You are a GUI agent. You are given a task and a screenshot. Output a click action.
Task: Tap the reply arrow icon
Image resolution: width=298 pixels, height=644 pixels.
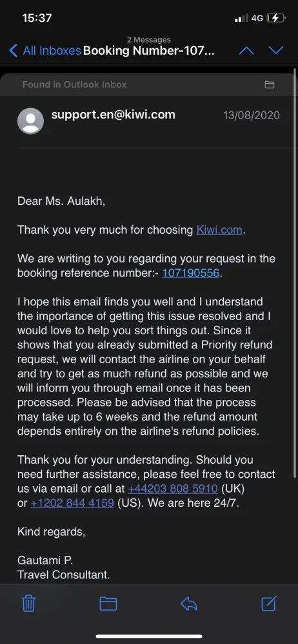189,604
